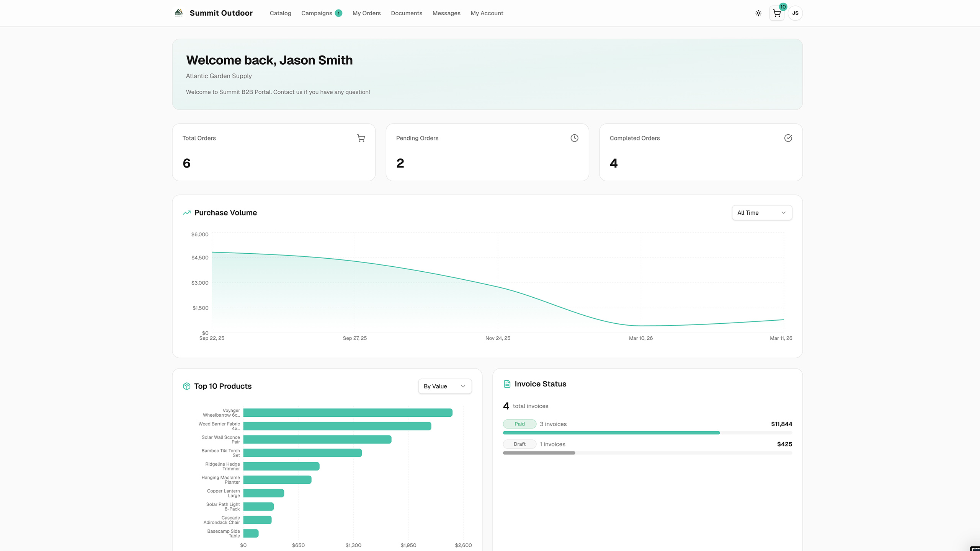The image size is (980, 551).
Task: Toggle light/dark theme with the sun icon
Action: click(x=758, y=13)
